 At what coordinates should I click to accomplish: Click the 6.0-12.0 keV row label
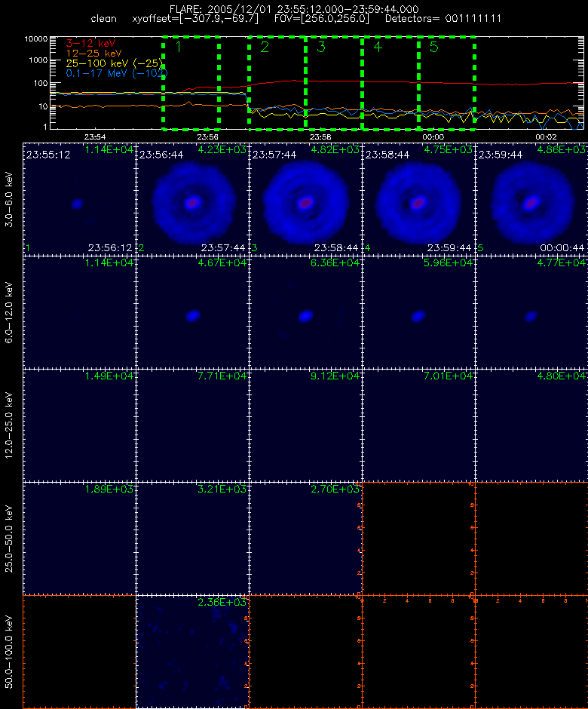coord(9,312)
